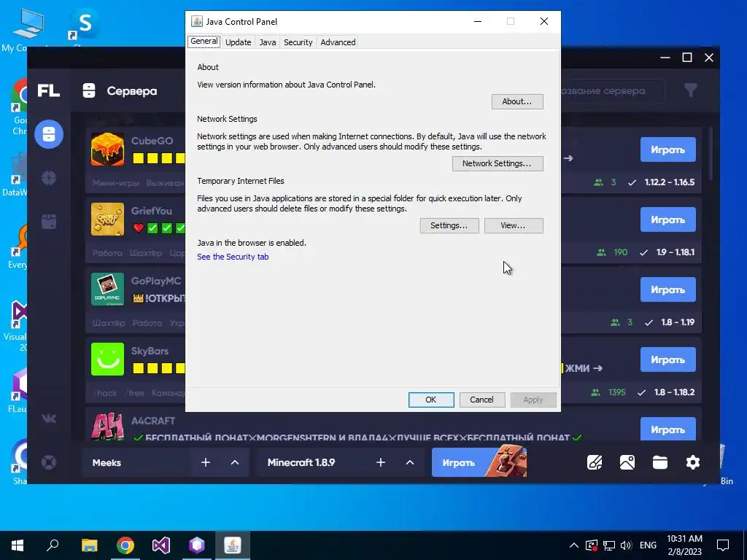Open Skype desktop shortcut
Image resolution: width=747 pixels, height=560 pixels.
(x=85, y=26)
